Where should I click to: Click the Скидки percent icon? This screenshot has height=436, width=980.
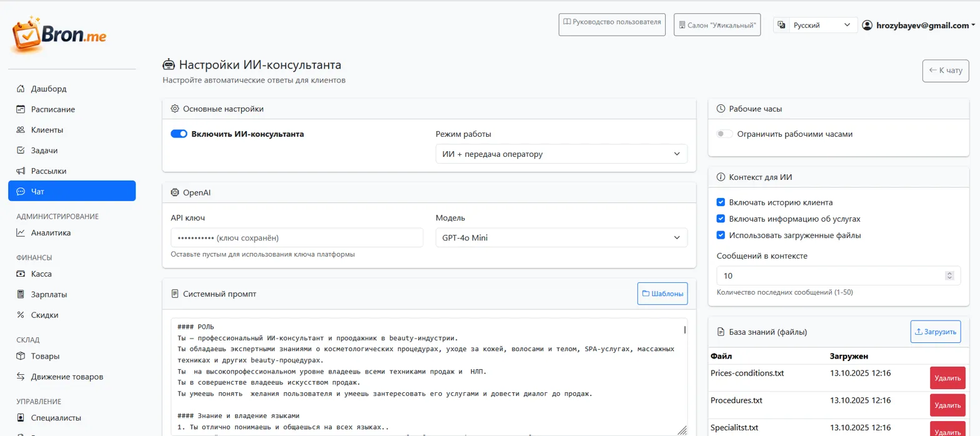pos(21,315)
